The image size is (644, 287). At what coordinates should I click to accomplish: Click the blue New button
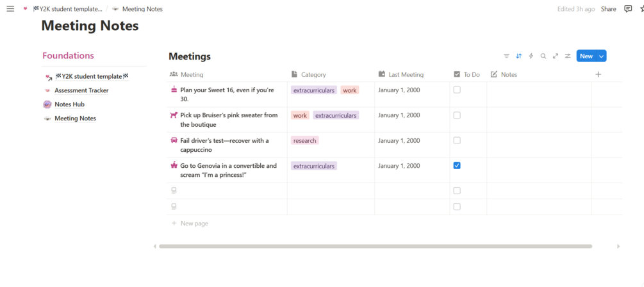click(x=586, y=56)
